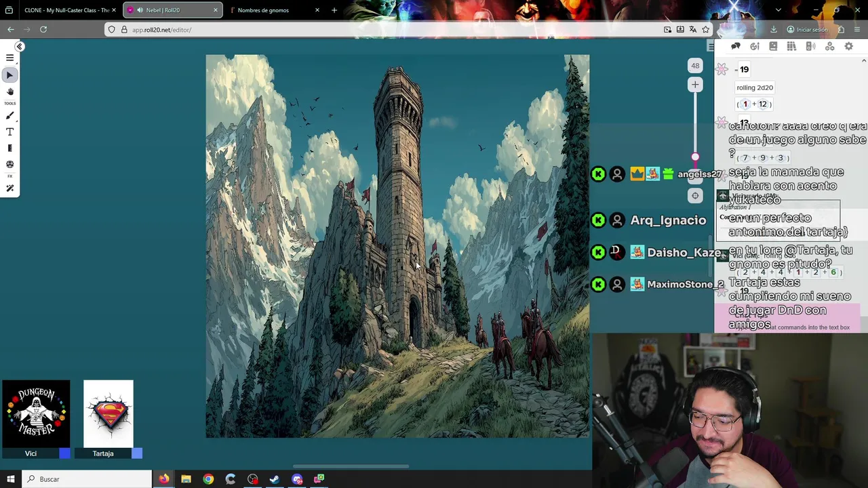Click the rolling 2d20 result
Screen dimensions: 868x488
(755, 87)
